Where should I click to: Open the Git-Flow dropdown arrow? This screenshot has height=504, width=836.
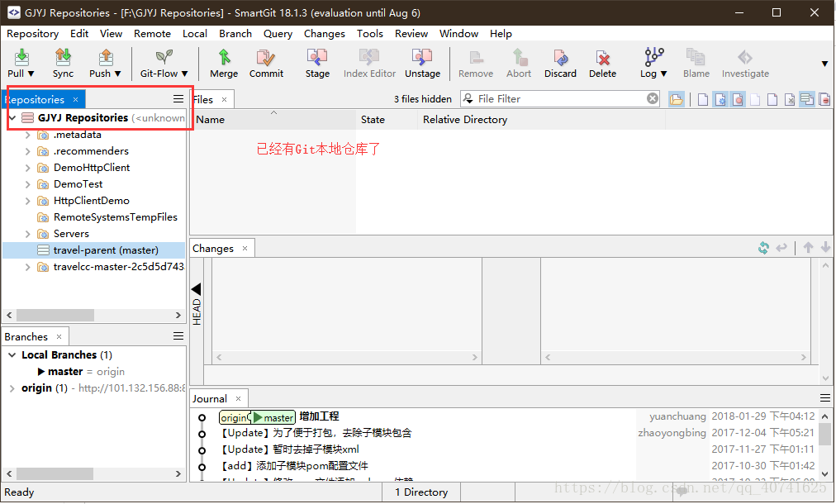point(184,74)
